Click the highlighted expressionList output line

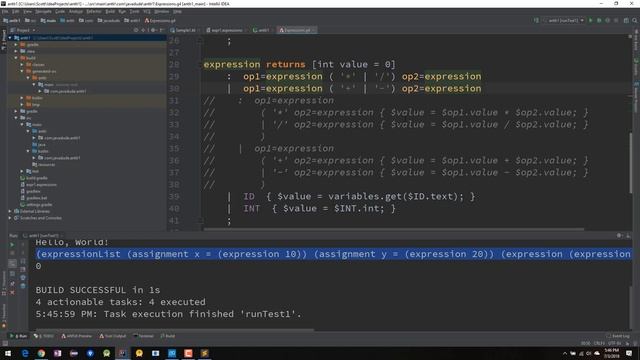(333, 254)
